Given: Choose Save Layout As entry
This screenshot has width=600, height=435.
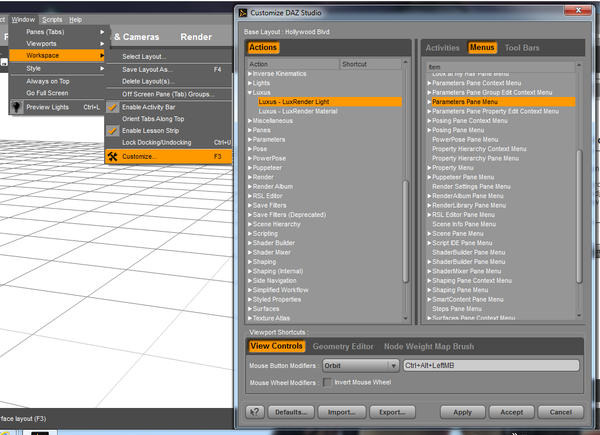Looking at the screenshot, I should click(168, 69).
